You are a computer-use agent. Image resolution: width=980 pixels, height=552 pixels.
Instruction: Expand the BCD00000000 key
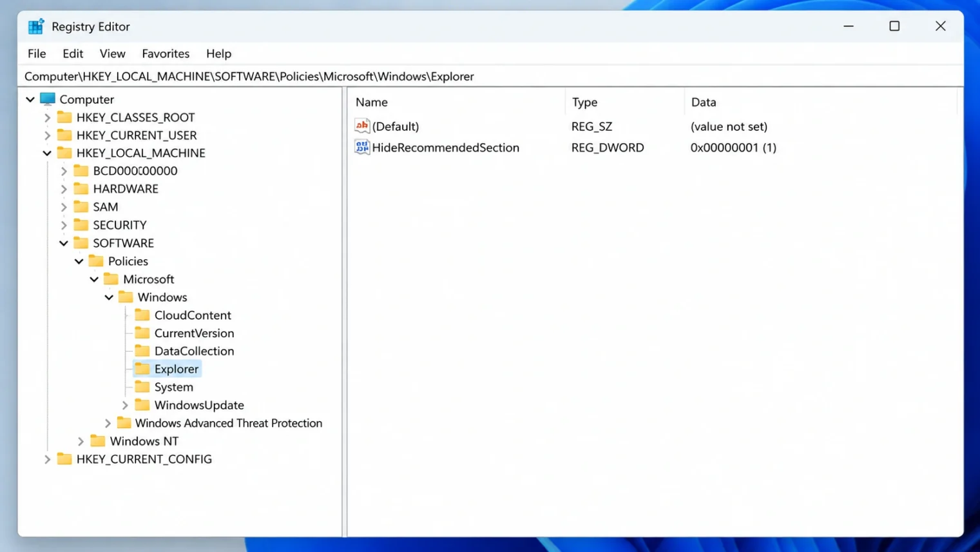click(x=64, y=171)
